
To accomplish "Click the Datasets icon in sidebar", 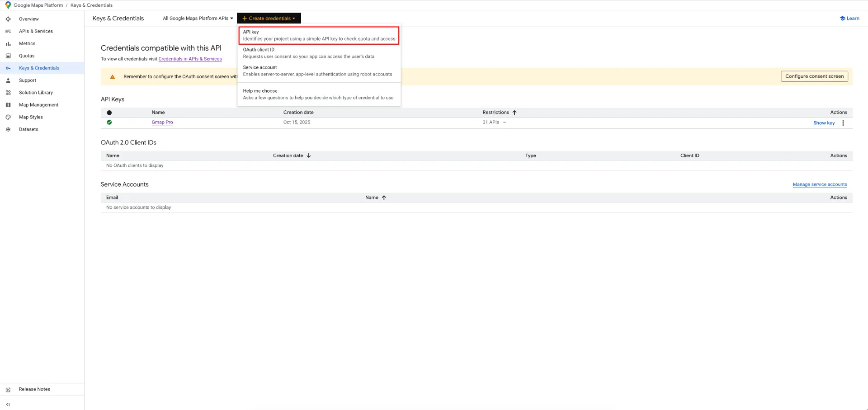I will click(x=8, y=129).
